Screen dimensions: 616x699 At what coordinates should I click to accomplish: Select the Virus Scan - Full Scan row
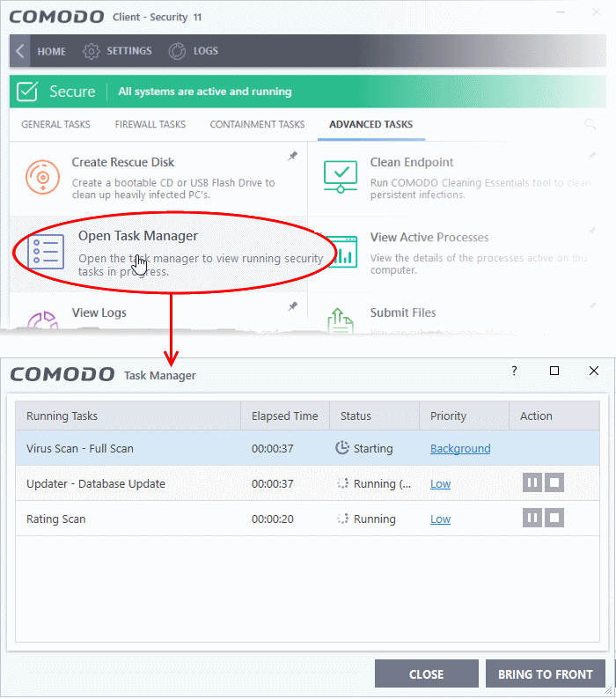pyautogui.click(x=307, y=448)
